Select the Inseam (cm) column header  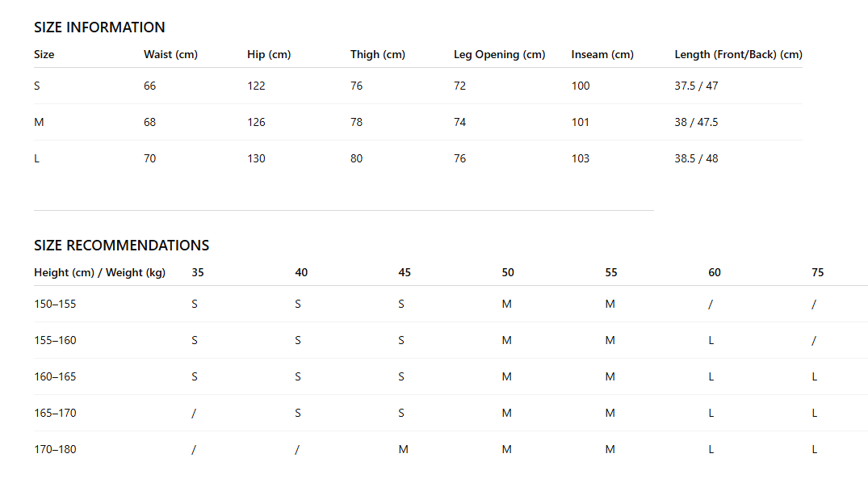tap(602, 54)
